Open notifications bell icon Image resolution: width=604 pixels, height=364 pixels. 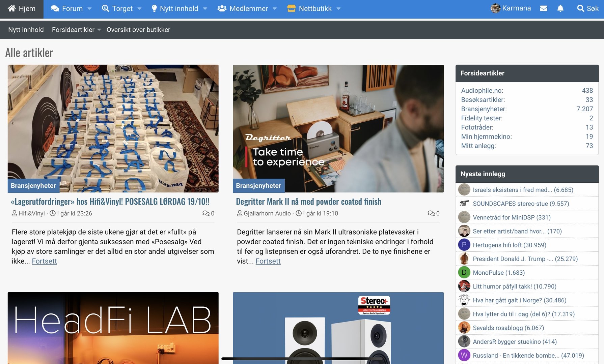[x=560, y=8]
